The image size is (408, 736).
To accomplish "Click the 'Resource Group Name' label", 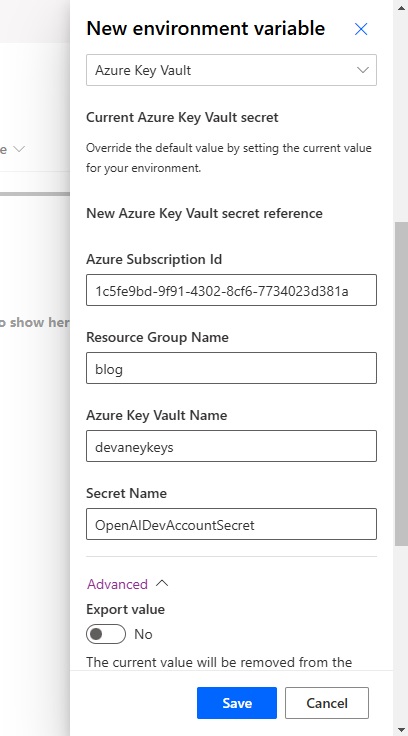I will coord(157,337).
